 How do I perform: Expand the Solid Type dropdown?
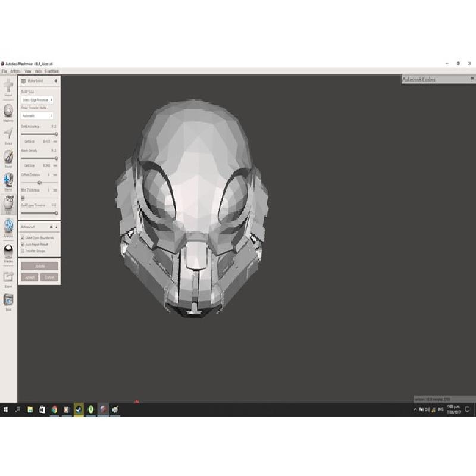click(x=37, y=99)
